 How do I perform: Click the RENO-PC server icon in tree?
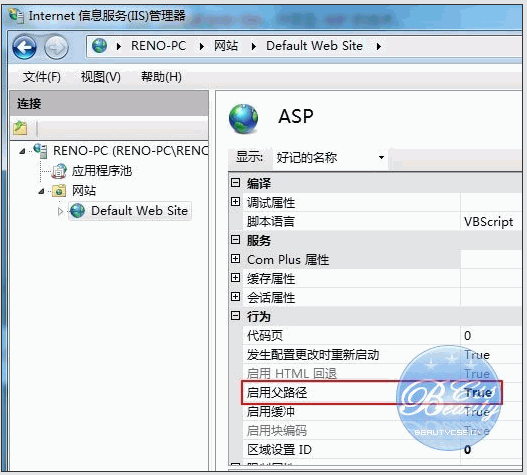(x=40, y=150)
